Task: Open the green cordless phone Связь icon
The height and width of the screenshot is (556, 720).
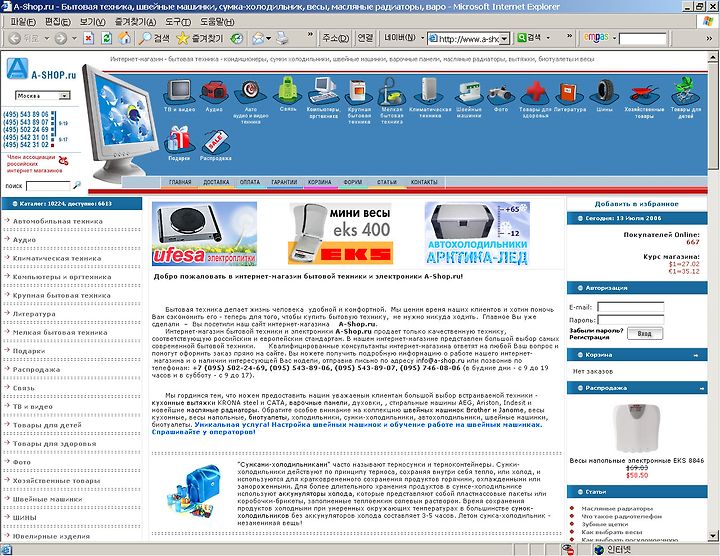Action: [x=287, y=90]
